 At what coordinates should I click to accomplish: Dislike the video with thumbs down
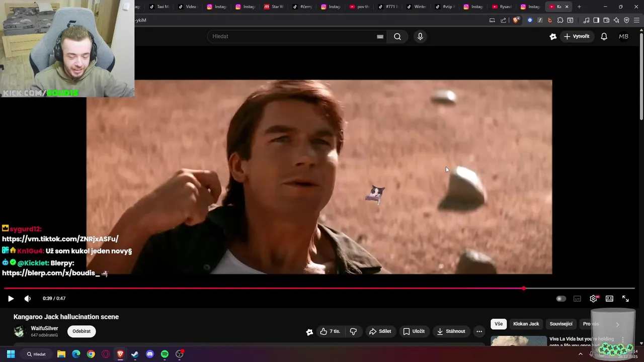pyautogui.click(x=353, y=331)
